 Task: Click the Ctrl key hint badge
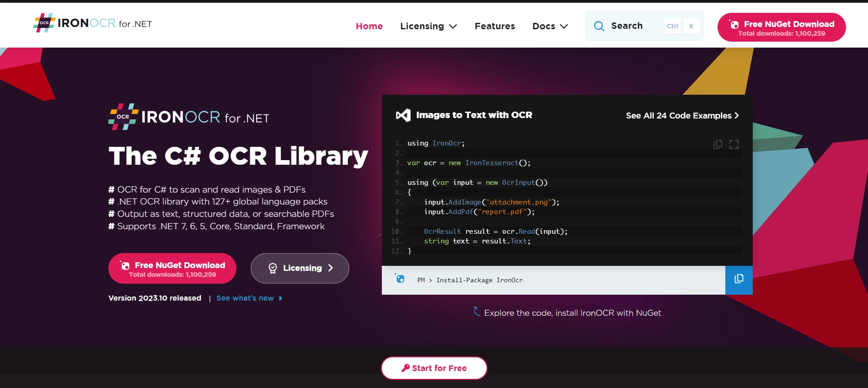click(x=672, y=26)
